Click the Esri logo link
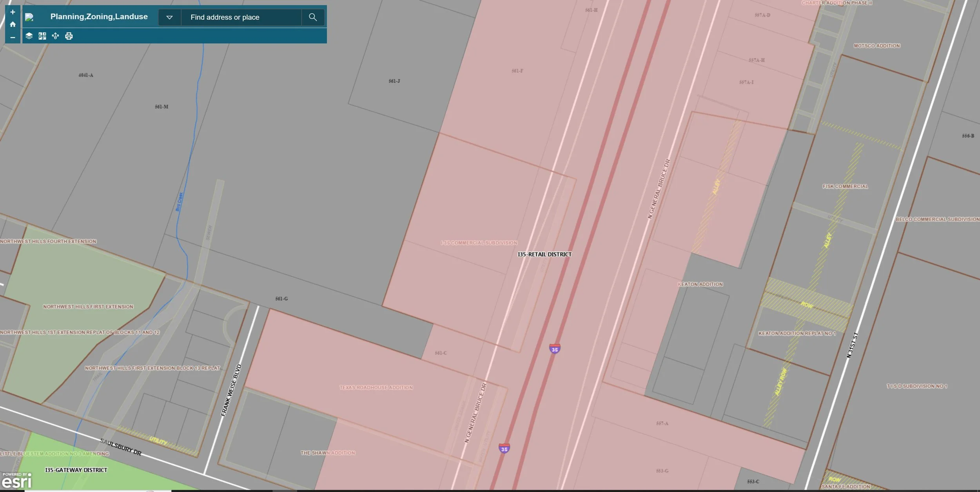 pos(16,481)
